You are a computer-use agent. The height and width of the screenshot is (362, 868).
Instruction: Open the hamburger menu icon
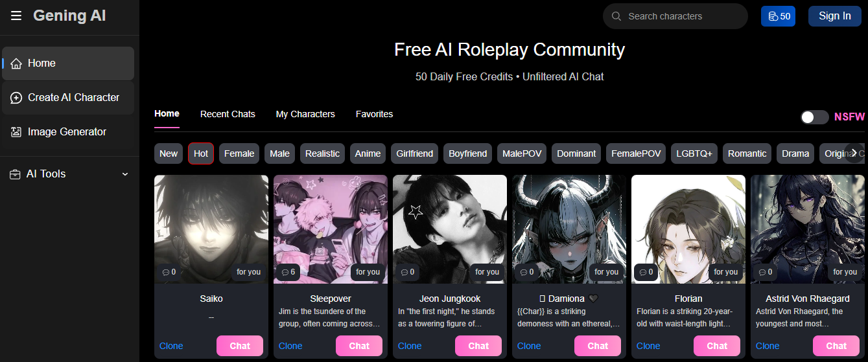16,16
